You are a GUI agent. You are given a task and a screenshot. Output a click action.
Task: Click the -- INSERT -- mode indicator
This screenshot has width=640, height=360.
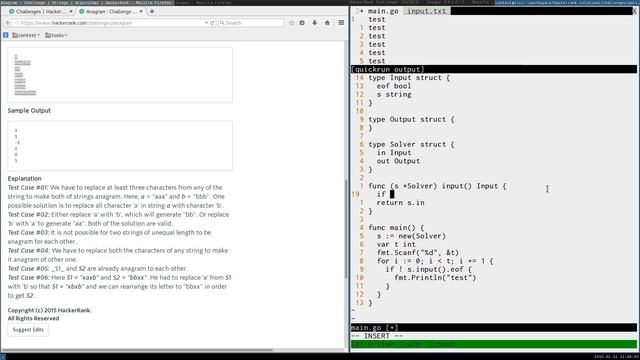tap(377, 336)
